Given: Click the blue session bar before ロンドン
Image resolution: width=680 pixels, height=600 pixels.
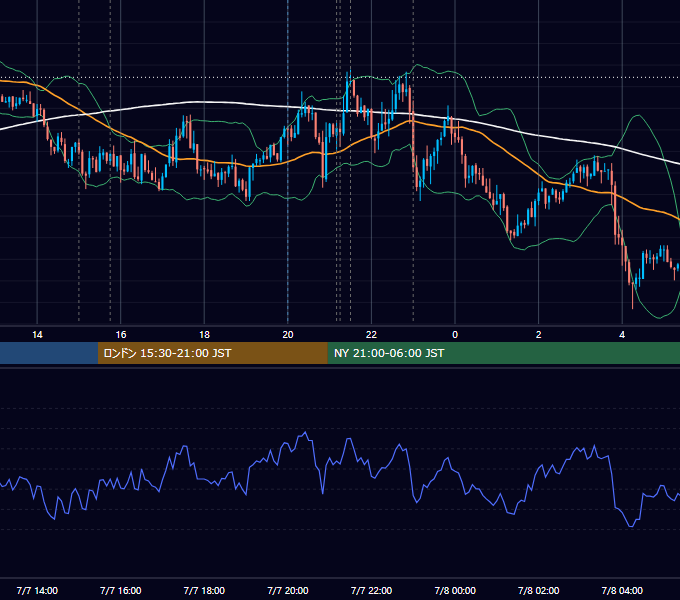Looking at the screenshot, I should coord(49,353).
